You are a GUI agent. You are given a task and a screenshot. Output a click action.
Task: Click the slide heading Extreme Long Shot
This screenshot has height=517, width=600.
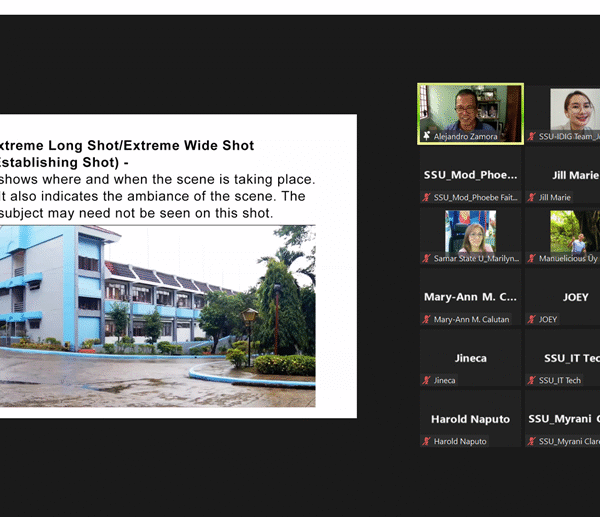click(x=127, y=145)
